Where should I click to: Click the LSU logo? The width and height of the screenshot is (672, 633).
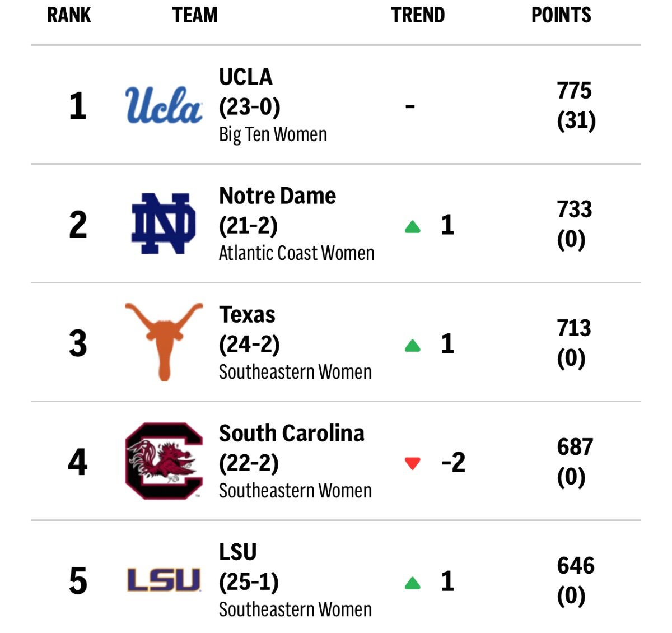[164, 580]
